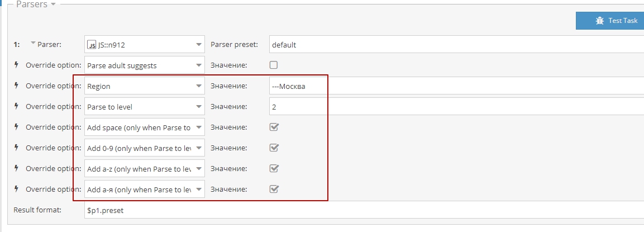The image size is (644, 232).
Task: Enable the Parse adult suggests checkbox
Action: tap(274, 65)
